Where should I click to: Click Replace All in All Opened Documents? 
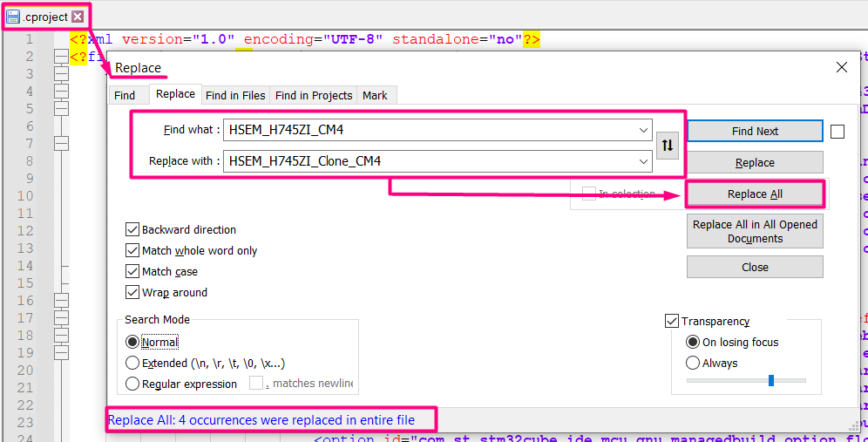click(755, 232)
